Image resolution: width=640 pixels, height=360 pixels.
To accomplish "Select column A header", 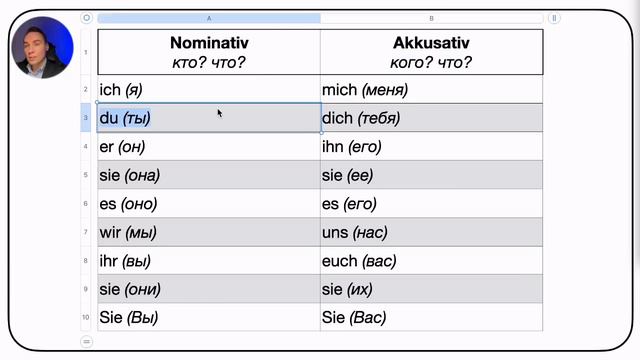I will click(209, 18).
